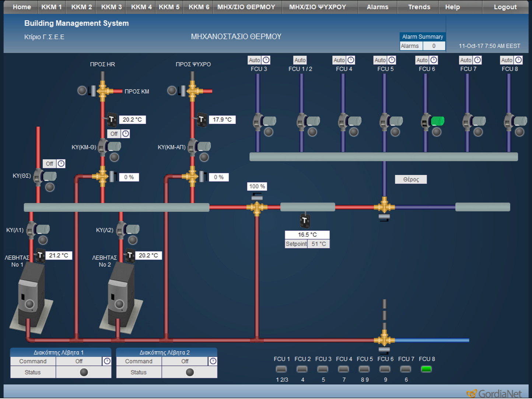Click the 100 % valve position indicator
The height and width of the screenshot is (399, 532).
(256, 186)
